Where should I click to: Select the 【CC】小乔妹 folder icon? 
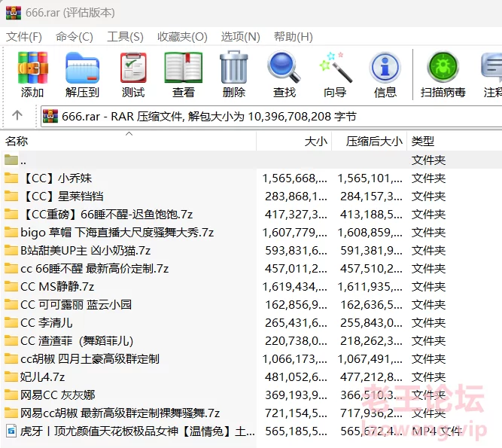11,178
